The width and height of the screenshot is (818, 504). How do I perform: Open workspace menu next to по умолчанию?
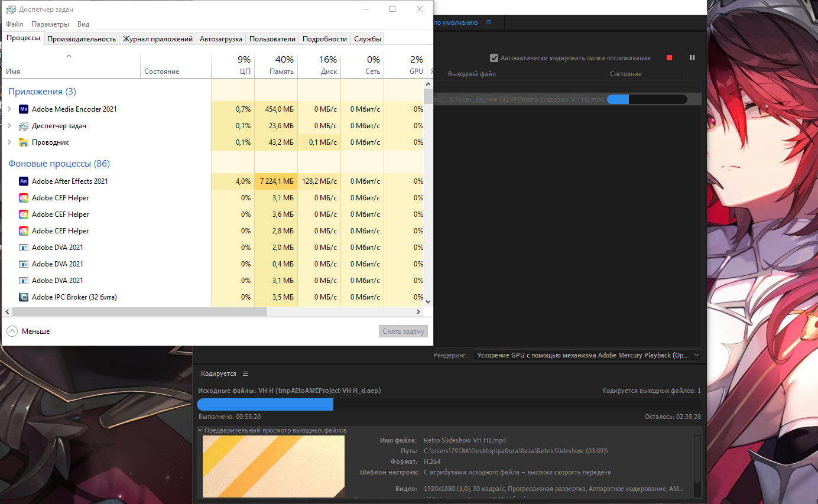[489, 22]
